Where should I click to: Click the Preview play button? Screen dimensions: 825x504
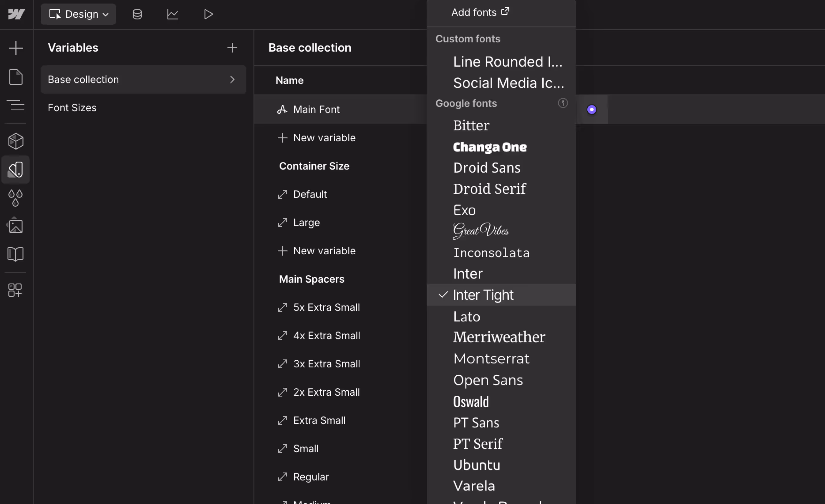pos(208,14)
